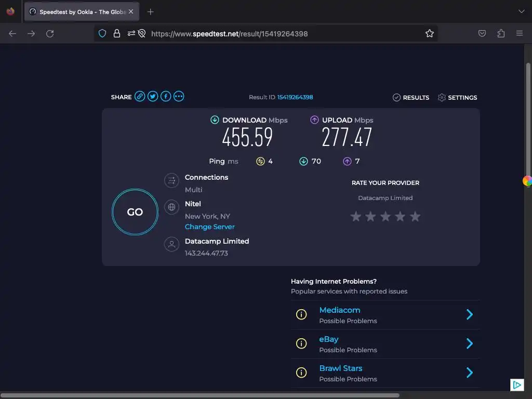Screen dimensions: 532x399
Task: Start test with GO button
Action: tap(135, 212)
